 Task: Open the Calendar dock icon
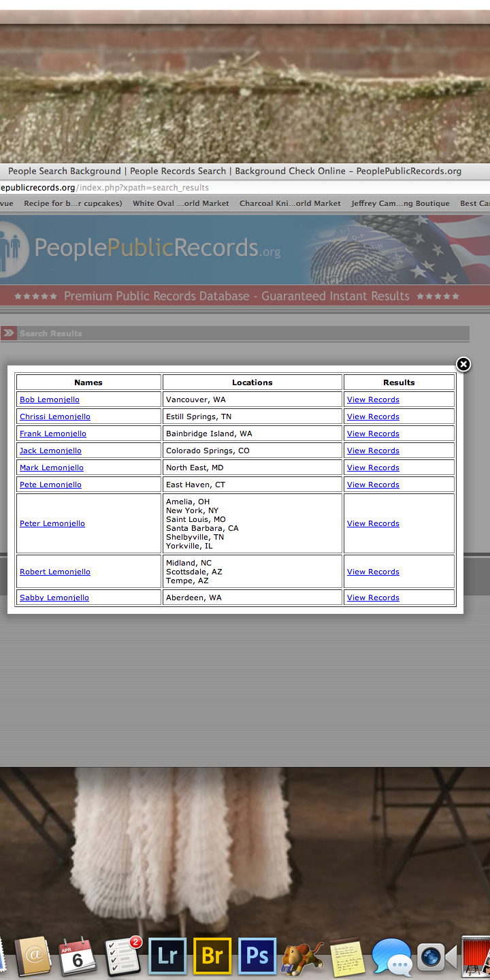point(78,956)
